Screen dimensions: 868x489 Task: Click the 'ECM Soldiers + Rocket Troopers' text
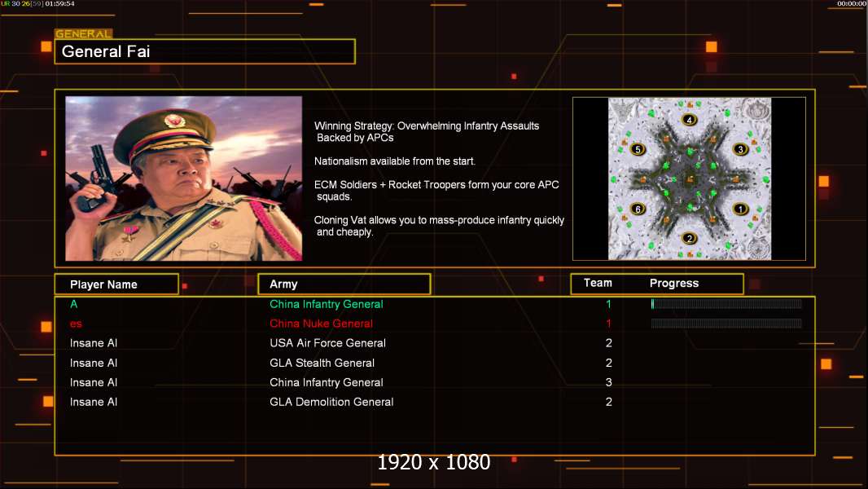coord(436,191)
